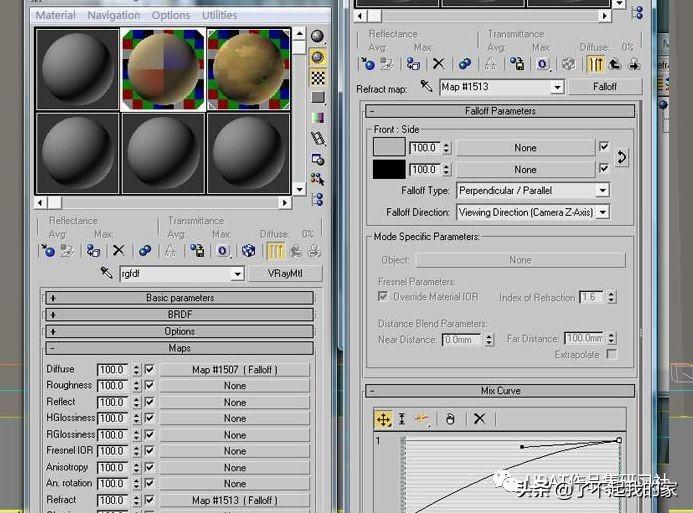
Task: Uncheck the Diffuse map checkbox
Action: (x=149, y=369)
